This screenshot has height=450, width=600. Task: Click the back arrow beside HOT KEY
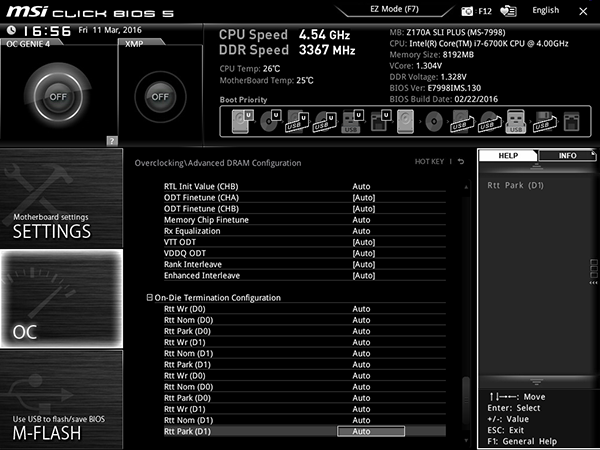point(461,162)
